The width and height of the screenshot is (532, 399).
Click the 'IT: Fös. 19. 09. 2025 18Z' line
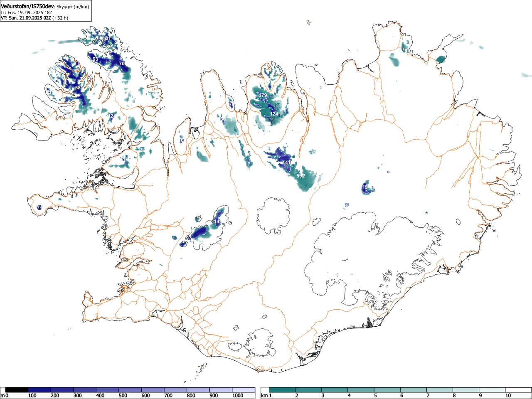27,12
